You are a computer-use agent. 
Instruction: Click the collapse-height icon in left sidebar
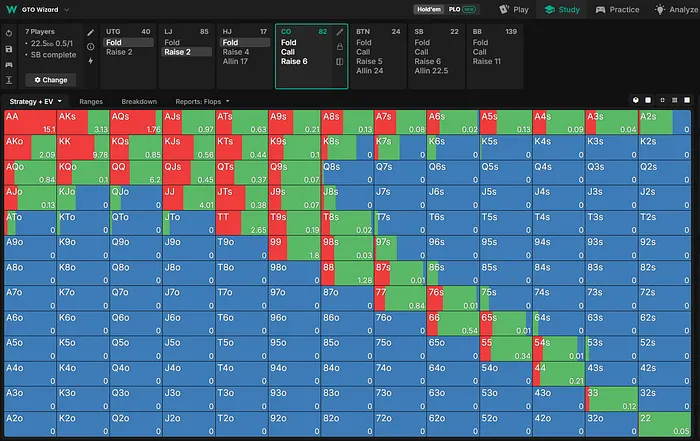click(x=9, y=80)
